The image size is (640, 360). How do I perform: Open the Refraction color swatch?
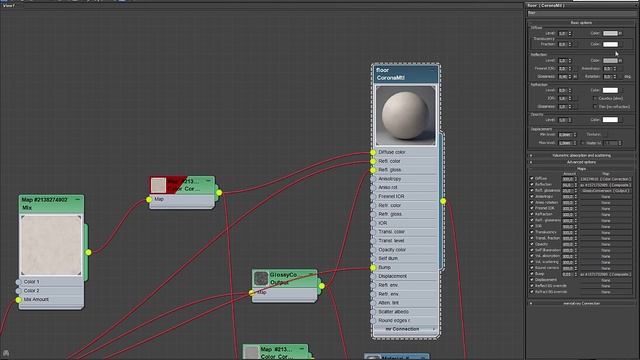pyautogui.click(x=610, y=90)
